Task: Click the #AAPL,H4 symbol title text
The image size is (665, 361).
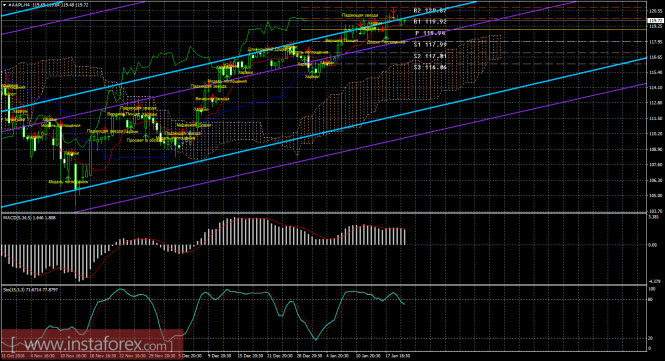Action: [18, 5]
